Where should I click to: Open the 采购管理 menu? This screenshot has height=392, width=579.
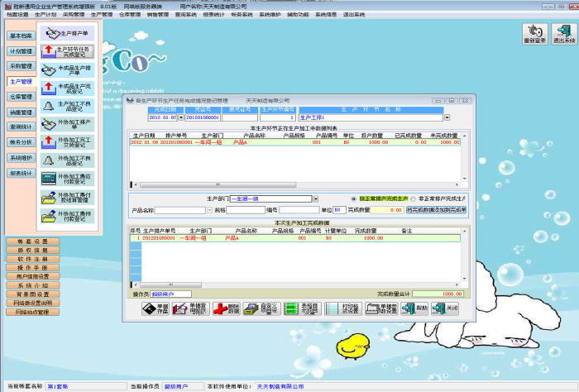pyautogui.click(x=74, y=15)
